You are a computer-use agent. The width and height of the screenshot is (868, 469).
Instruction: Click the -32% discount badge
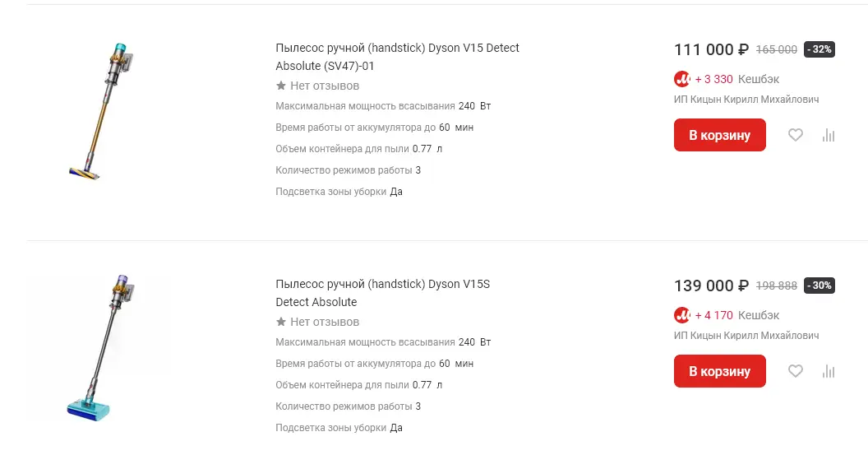[819, 49]
